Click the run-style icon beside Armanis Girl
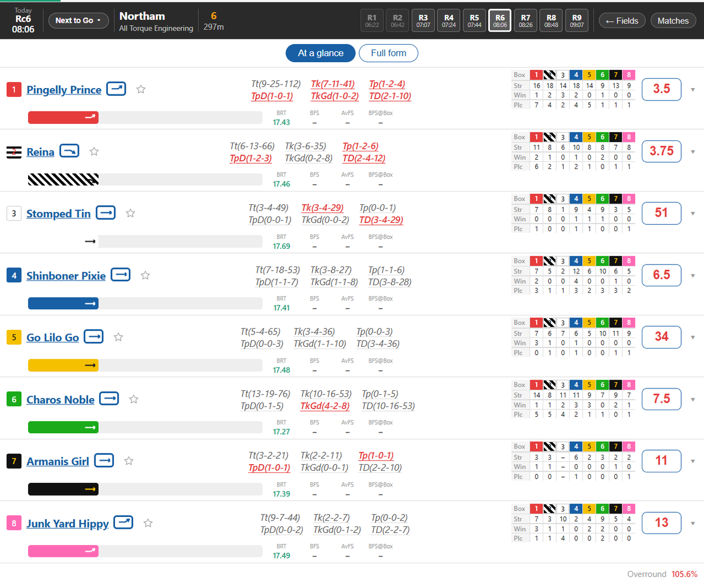Viewport: 704px width, 588px height. point(104,461)
